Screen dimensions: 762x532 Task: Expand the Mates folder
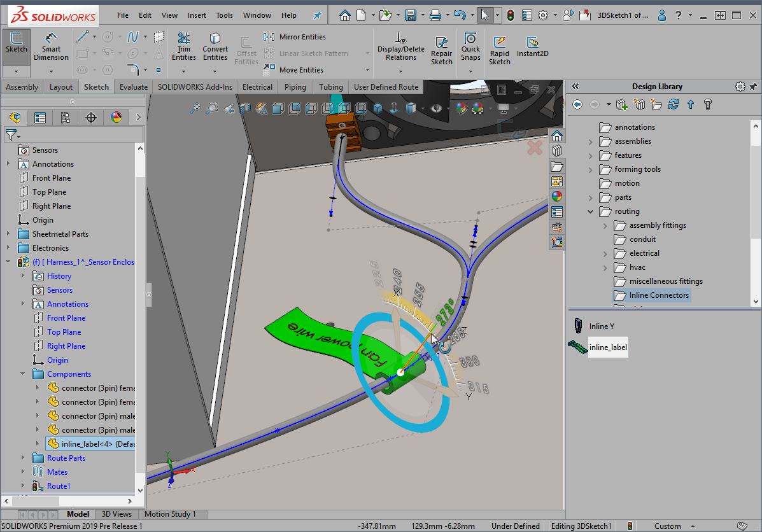pos(23,472)
